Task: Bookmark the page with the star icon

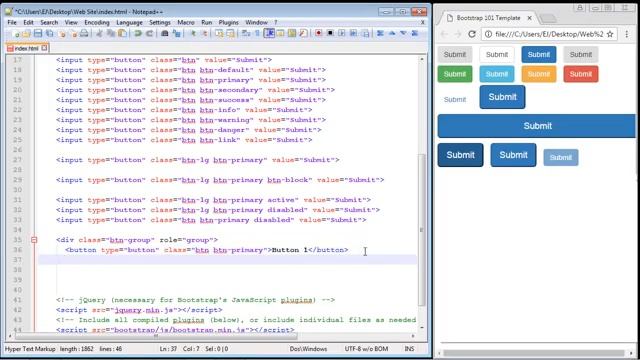Action: 610,34
